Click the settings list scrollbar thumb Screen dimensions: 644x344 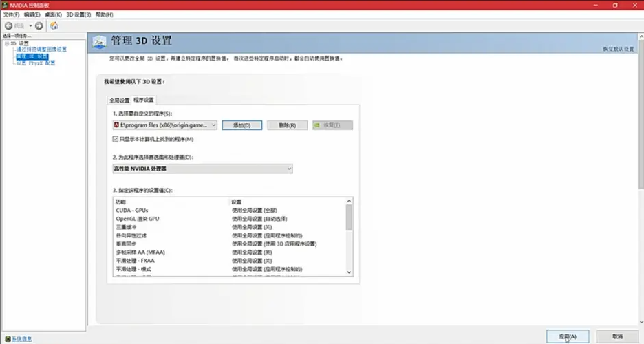click(349, 217)
